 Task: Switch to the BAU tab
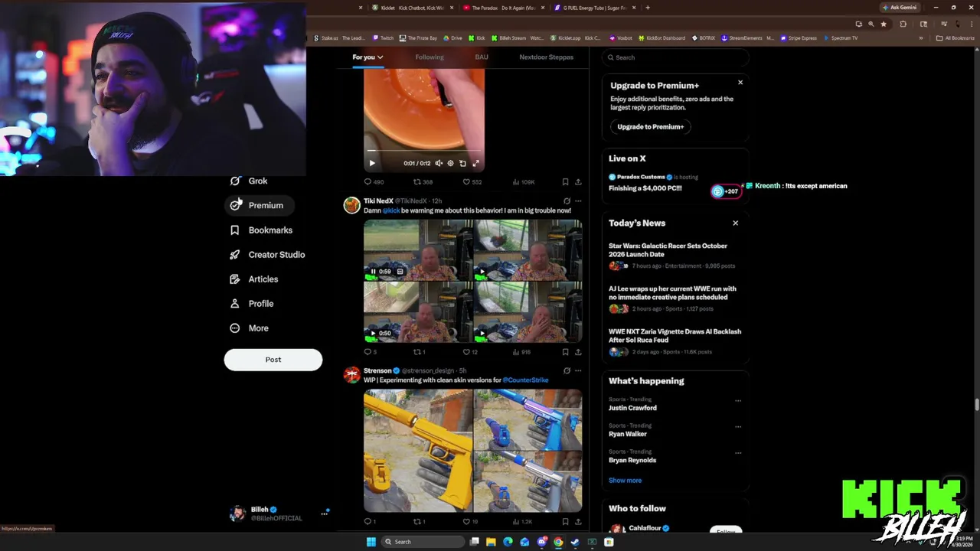(482, 57)
